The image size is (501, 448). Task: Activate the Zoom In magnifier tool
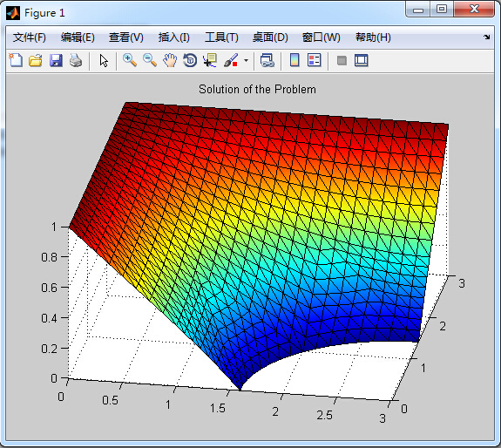(x=130, y=60)
